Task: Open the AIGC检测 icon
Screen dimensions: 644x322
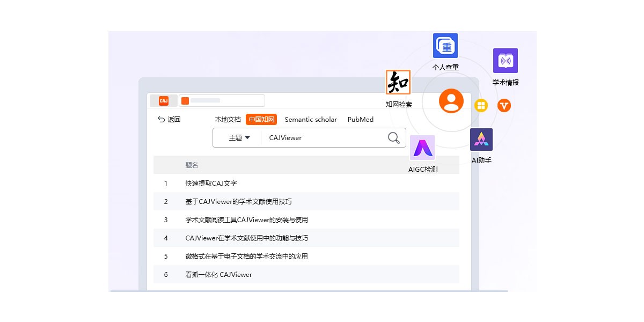Action: (x=422, y=148)
